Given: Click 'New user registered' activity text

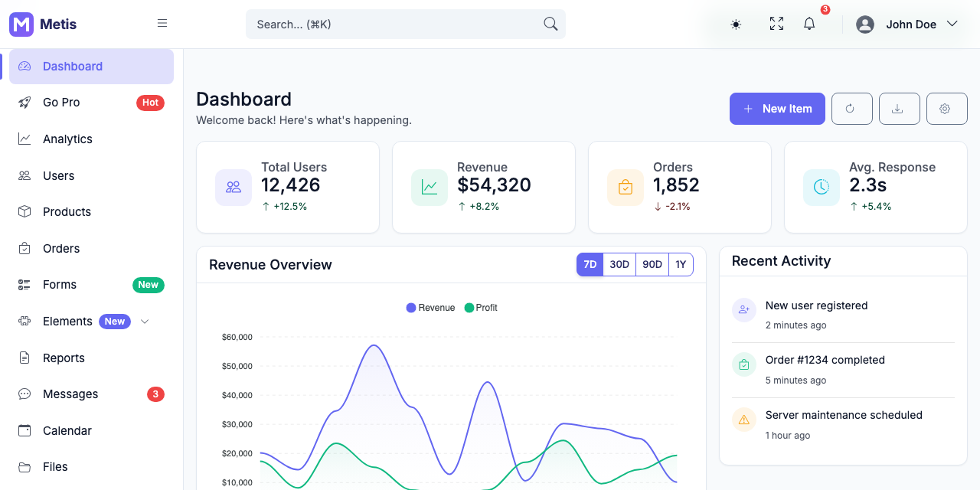Looking at the screenshot, I should tap(816, 305).
